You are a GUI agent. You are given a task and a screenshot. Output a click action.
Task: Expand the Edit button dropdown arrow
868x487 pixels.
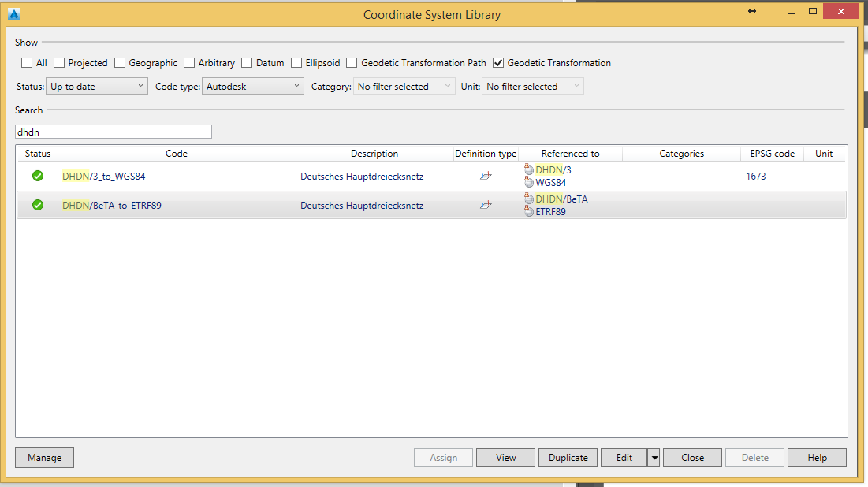coord(654,458)
